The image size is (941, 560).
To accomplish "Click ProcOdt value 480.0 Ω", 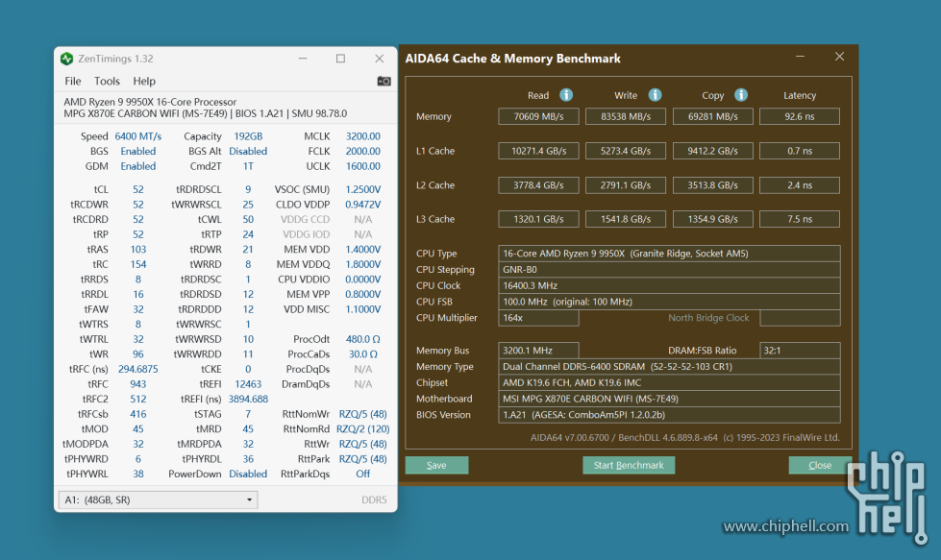I will point(362,339).
